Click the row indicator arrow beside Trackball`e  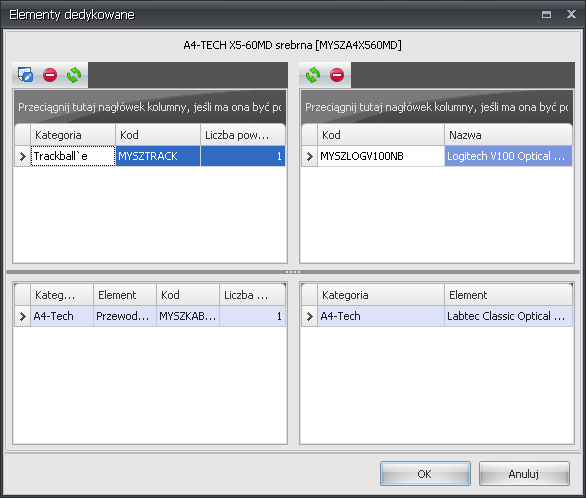[x=22, y=156]
